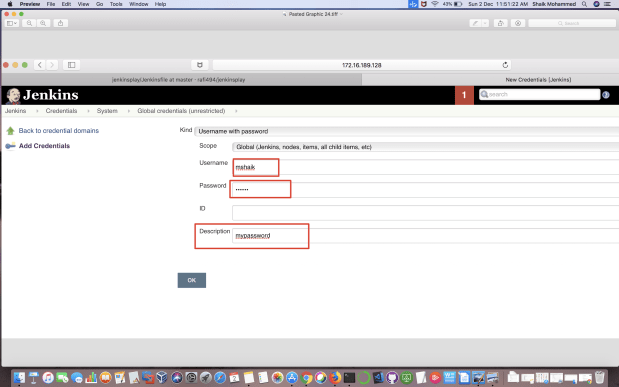619x387 pixels.
Task: Follow the Back to credential domains link
Action: [x=59, y=131]
